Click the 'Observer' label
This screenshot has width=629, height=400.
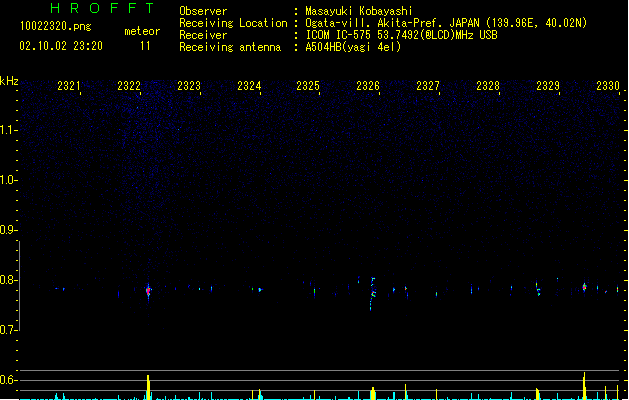[203, 11]
